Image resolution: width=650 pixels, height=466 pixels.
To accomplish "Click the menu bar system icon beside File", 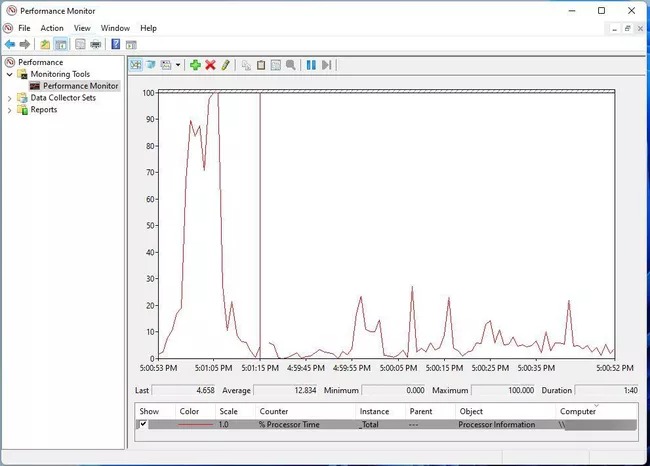I will pos(8,28).
